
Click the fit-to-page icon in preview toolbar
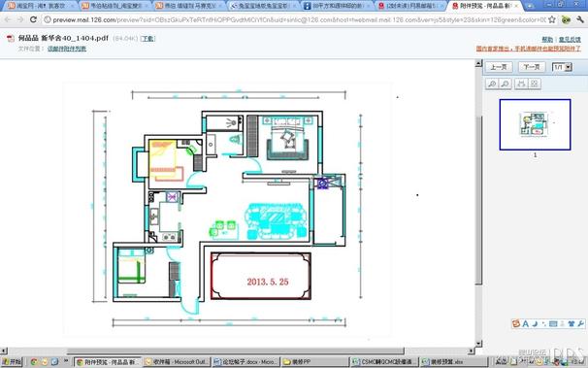(x=535, y=84)
